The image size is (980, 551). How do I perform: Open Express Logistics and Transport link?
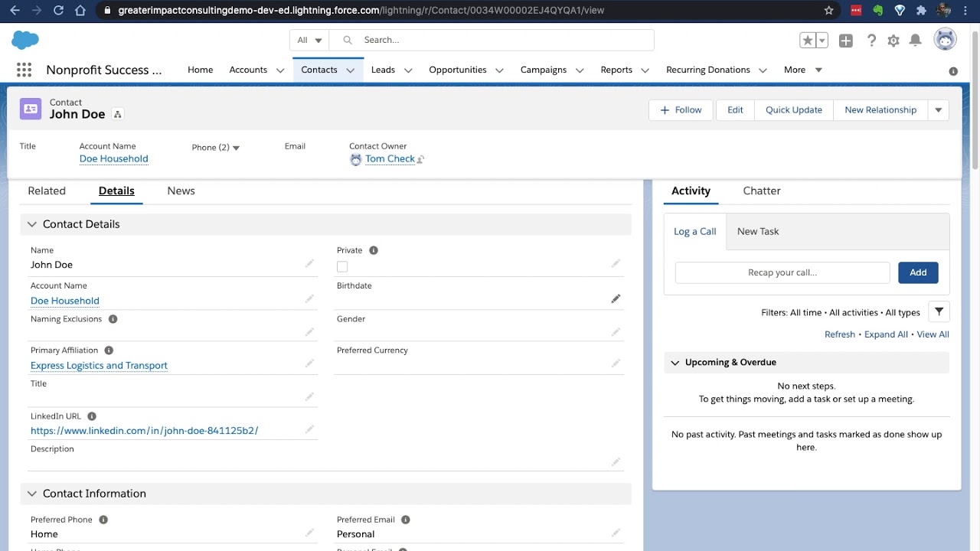click(99, 366)
